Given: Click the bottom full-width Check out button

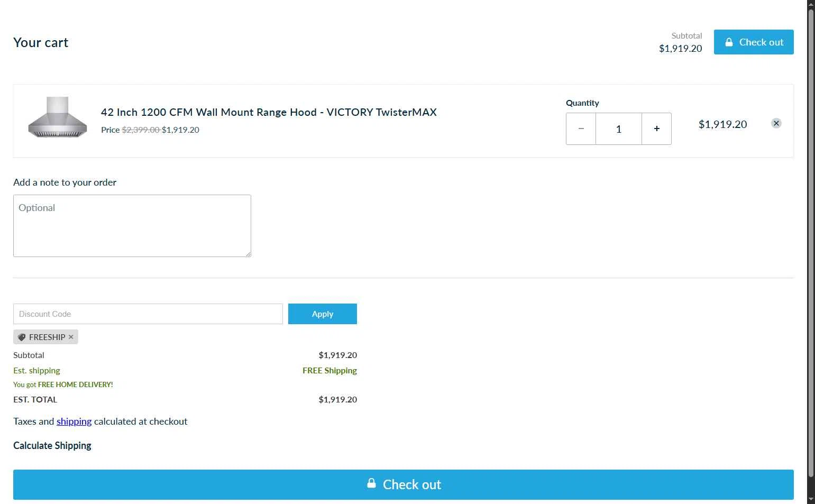Looking at the screenshot, I should 404,484.
